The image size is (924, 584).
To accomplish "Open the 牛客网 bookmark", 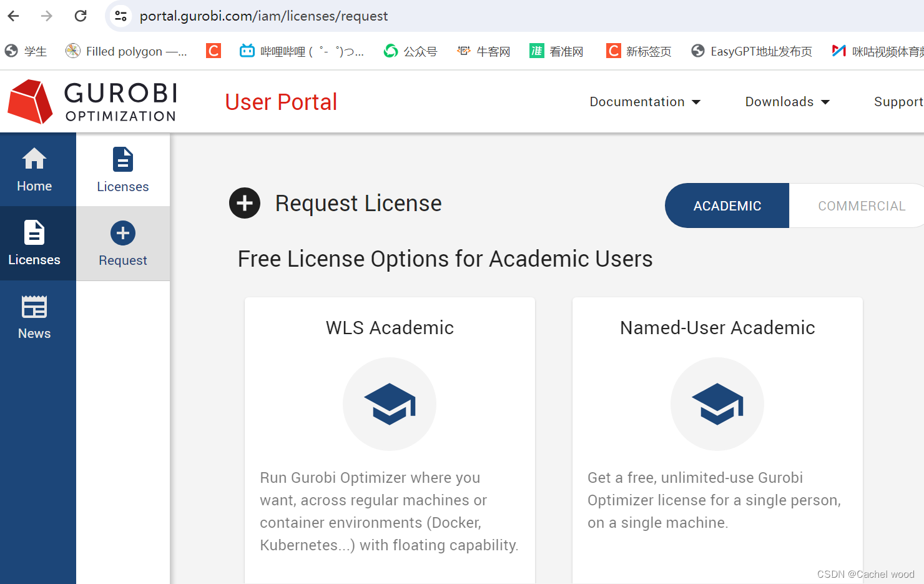I will pyautogui.click(x=484, y=51).
